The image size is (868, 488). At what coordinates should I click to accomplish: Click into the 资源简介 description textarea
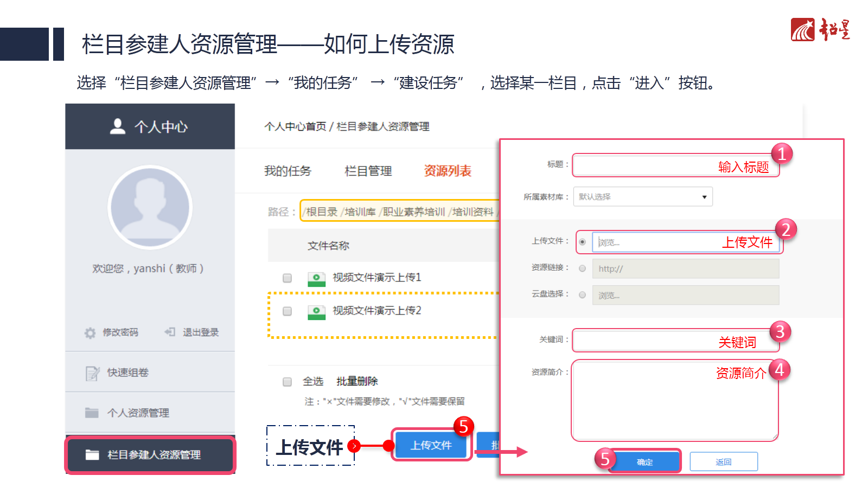coord(675,401)
